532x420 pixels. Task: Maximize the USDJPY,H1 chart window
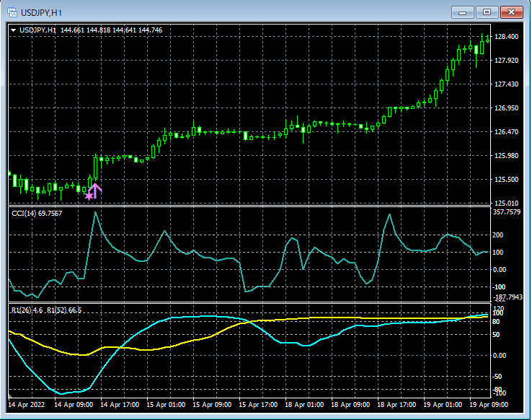point(487,12)
